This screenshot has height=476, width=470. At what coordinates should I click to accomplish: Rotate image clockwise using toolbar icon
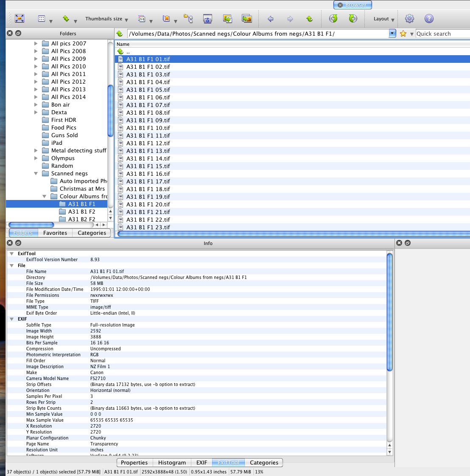pos(352,19)
